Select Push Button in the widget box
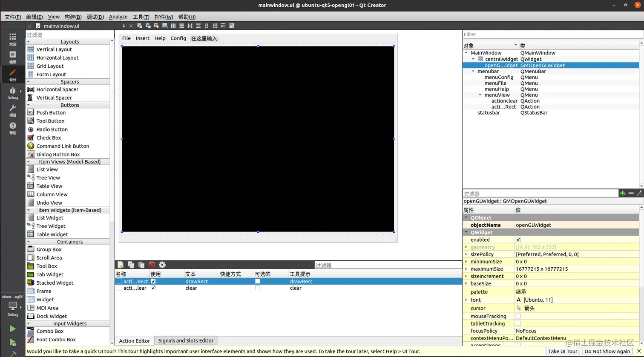 click(x=51, y=113)
